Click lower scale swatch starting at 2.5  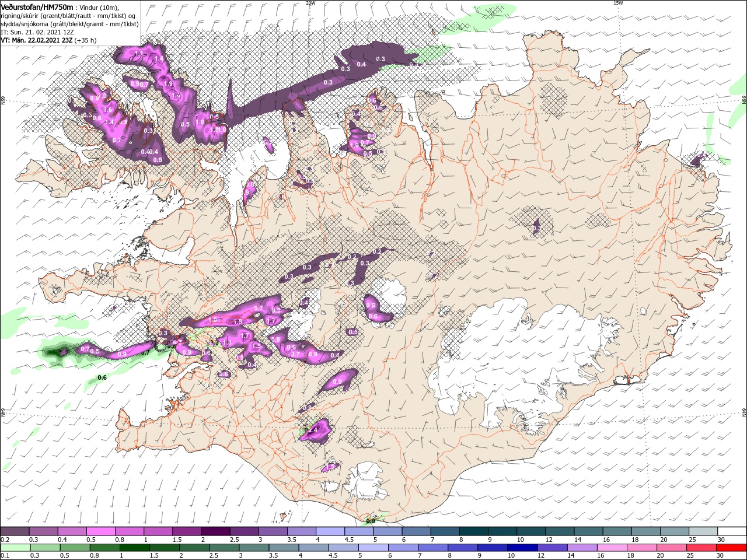224,548
